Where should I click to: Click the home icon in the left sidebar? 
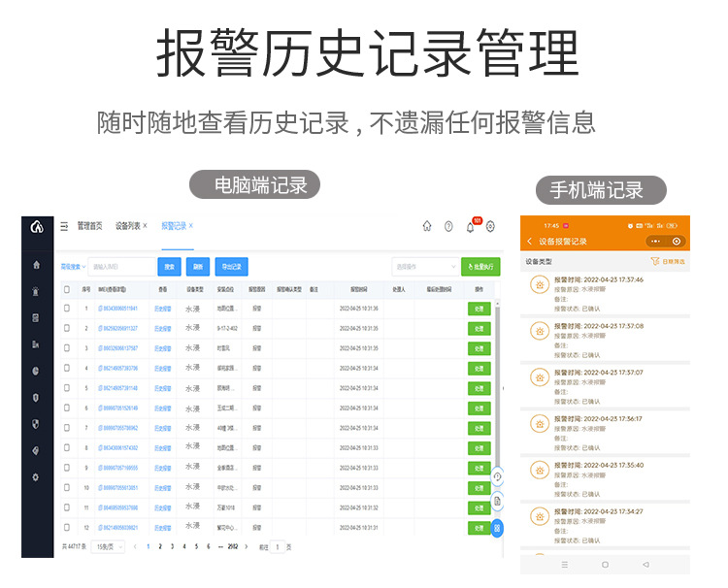click(36, 264)
